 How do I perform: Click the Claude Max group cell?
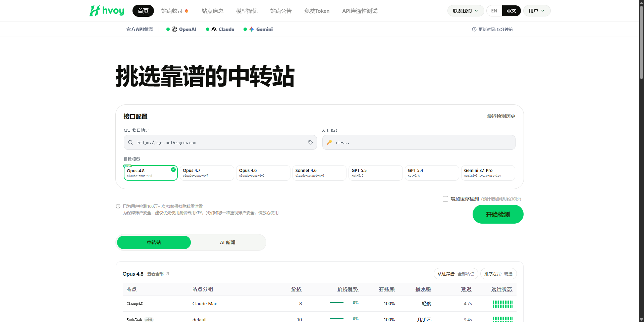tap(205, 304)
